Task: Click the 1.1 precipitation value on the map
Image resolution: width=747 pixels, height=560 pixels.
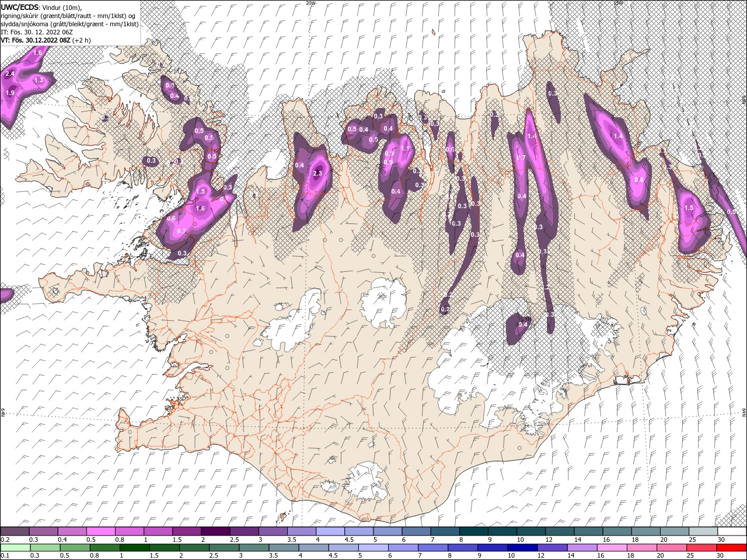Action: pyautogui.click(x=406, y=148)
